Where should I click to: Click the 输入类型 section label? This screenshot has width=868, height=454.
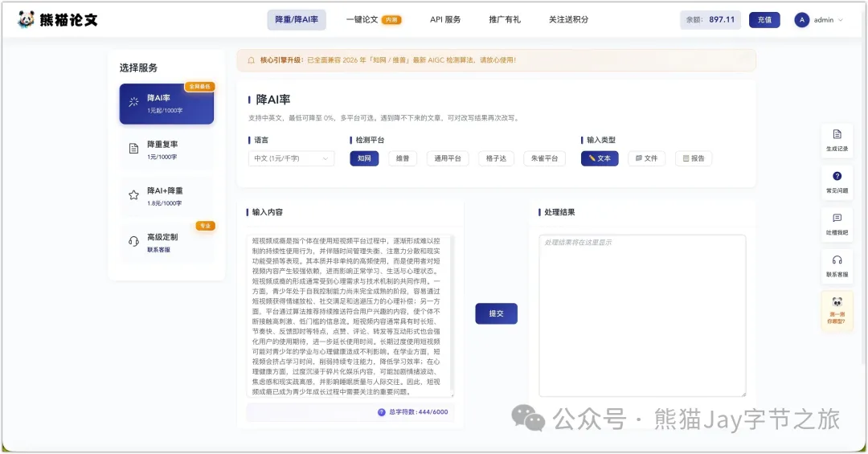[601, 140]
